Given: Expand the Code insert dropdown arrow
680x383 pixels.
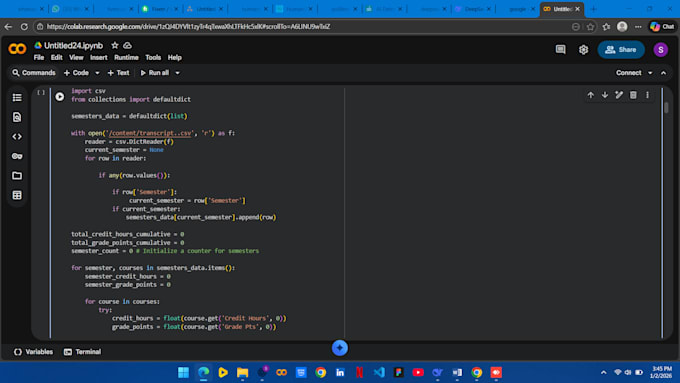Looking at the screenshot, I should point(97,73).
